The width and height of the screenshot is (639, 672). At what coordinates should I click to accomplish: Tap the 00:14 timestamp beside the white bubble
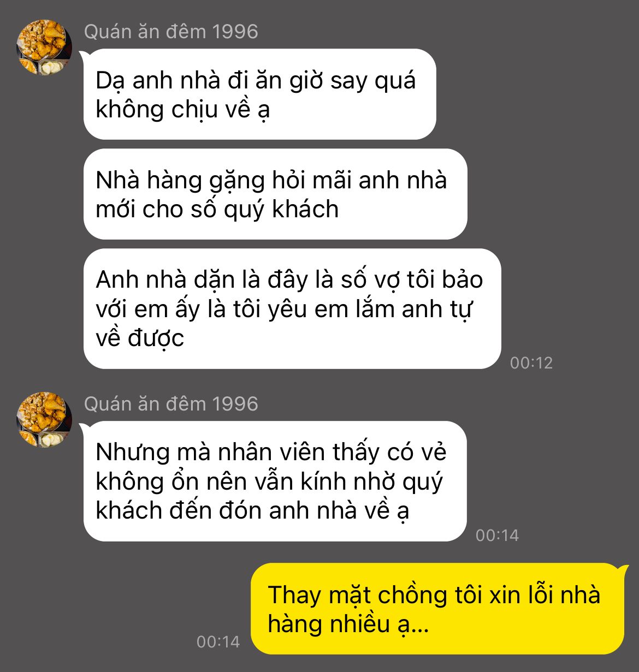click(x=497, y=535)
